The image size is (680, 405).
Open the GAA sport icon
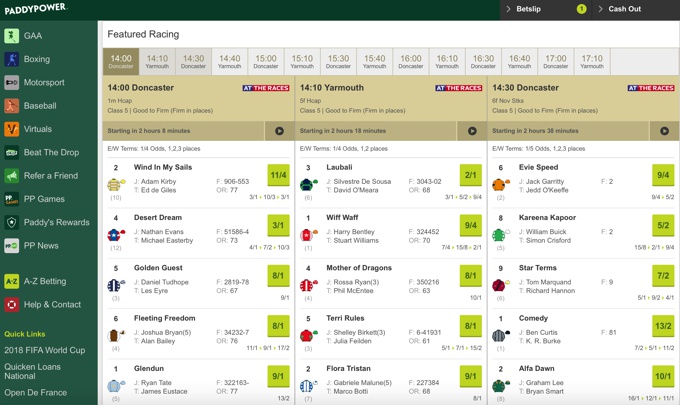12,36
